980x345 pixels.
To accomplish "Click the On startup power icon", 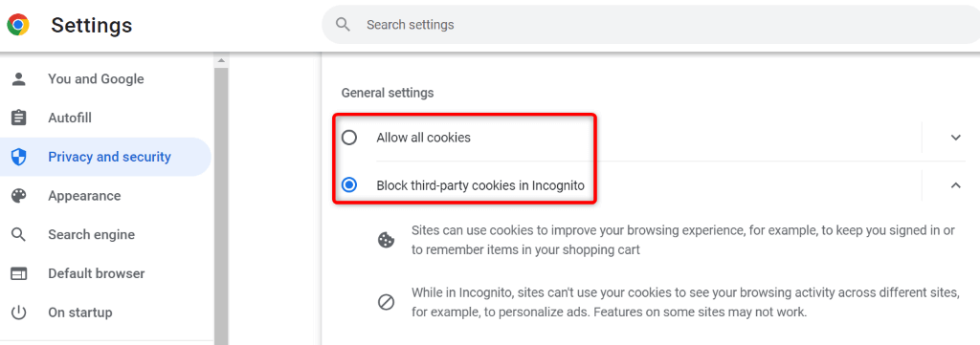I will tap(19, 312).
